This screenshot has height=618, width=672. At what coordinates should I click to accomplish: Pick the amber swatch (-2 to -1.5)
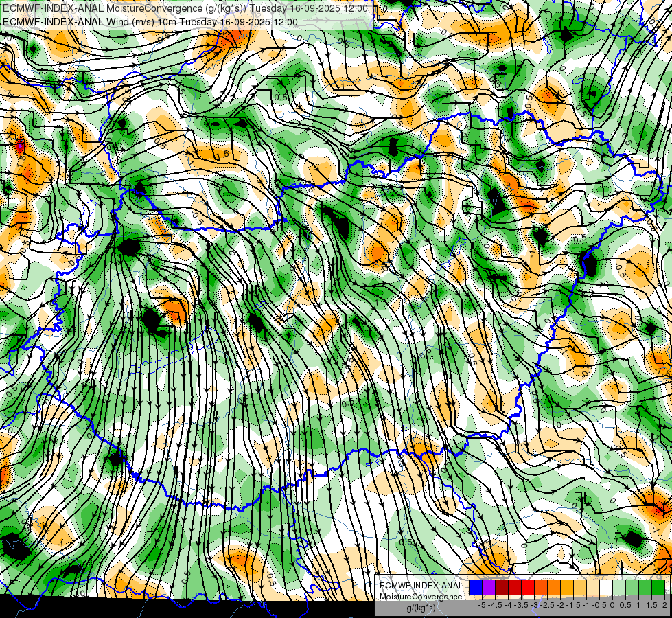click(567, 587)
